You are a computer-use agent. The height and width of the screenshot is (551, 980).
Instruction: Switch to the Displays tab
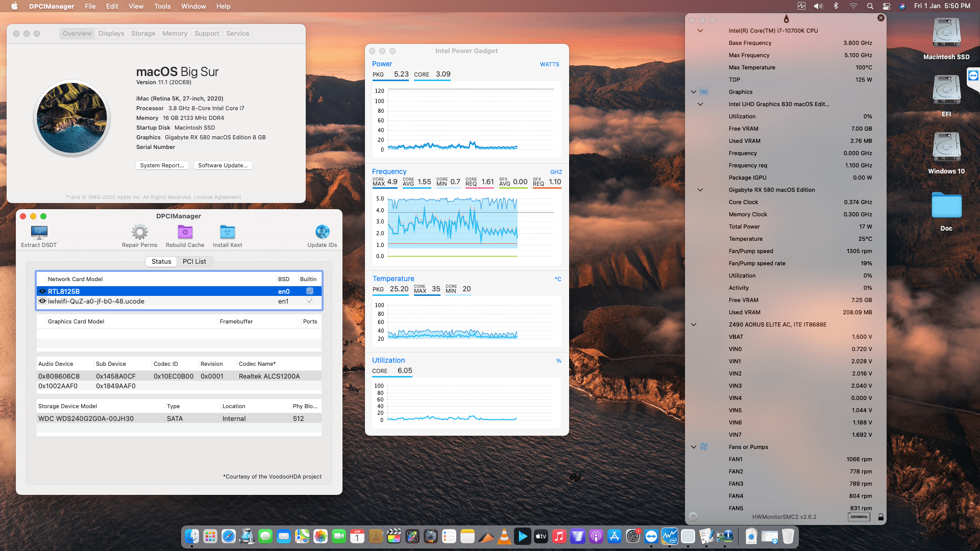[x=111, y=33]
